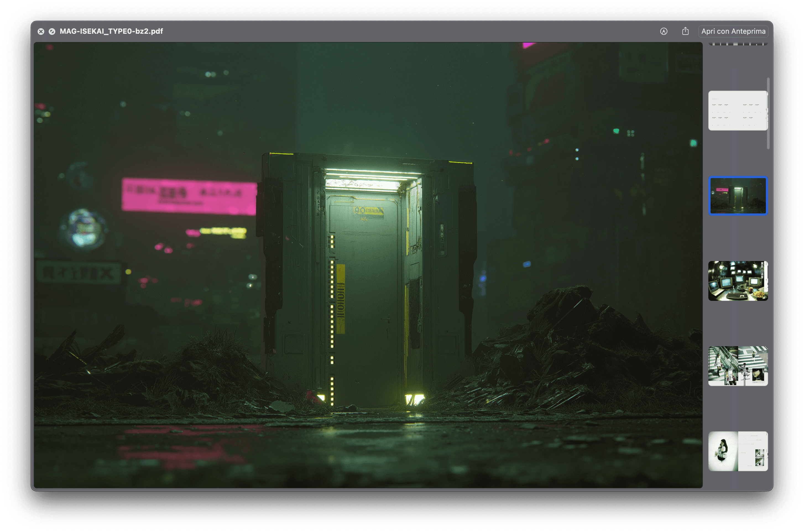804x532 pixels.
Task: Click the partially visible top page thumbnail
Action: click(738, 44)
